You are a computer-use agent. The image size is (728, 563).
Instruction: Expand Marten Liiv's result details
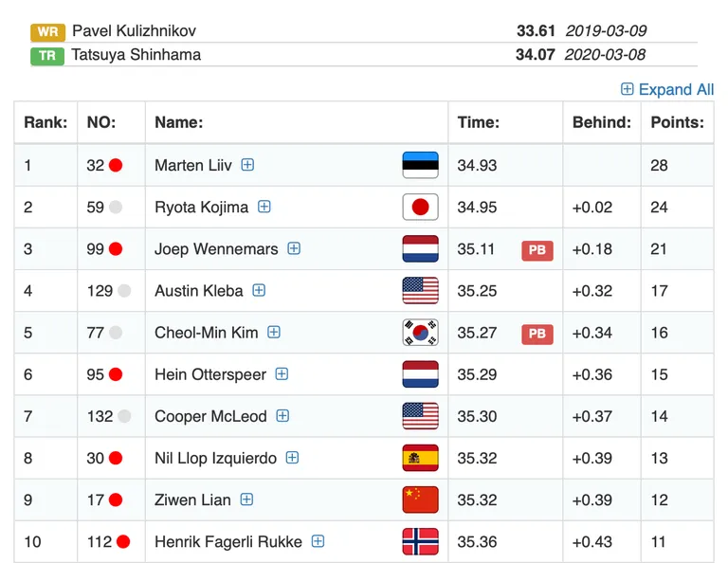point(247,165)
